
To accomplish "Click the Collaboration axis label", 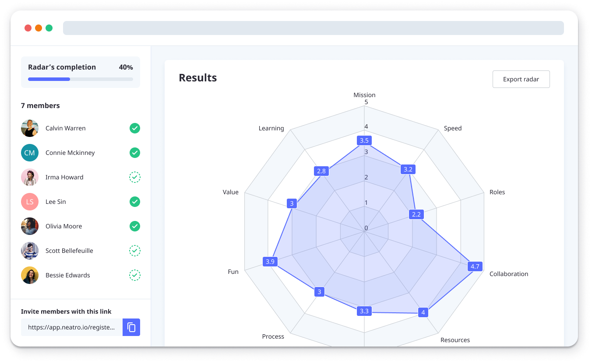I will 509,274.
